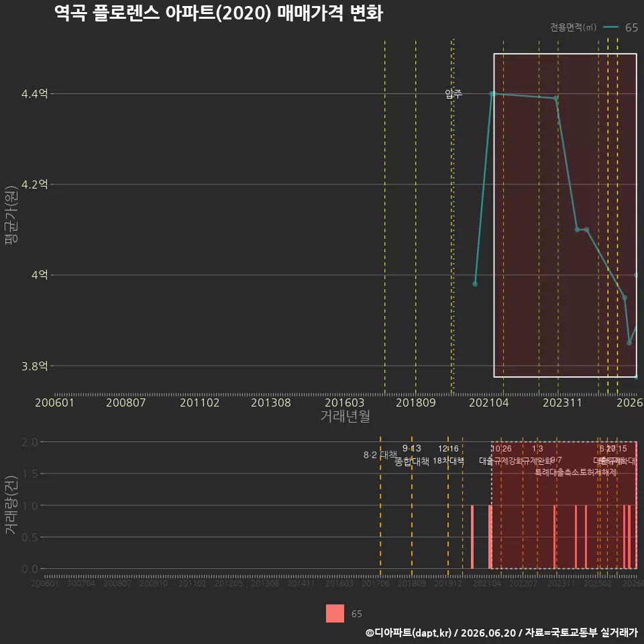Select the data point near 3.95억
The width and height of the screenshot is (644, 644).
click(x=625, y=297)
